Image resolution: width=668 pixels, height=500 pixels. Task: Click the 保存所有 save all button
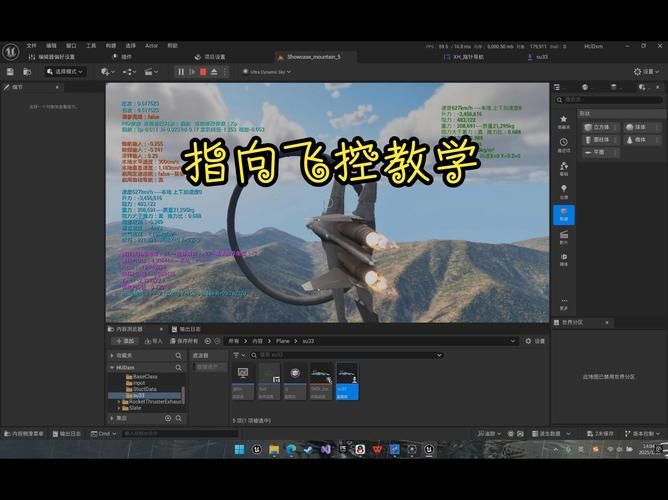tap(184, 341)
